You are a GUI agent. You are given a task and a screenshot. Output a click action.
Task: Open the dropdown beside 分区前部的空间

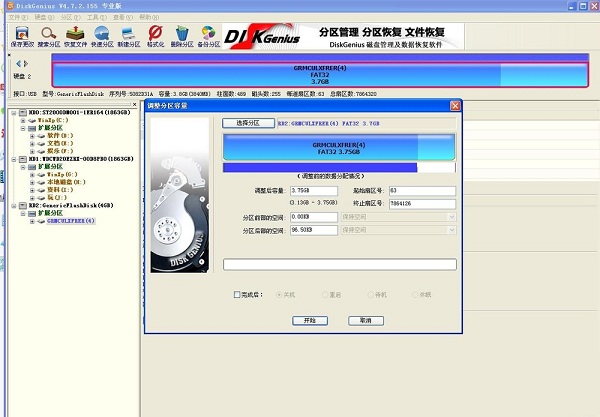452,217
